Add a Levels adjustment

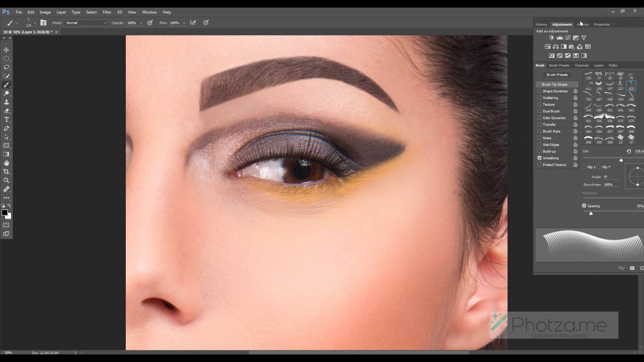(x=559, y=38)
